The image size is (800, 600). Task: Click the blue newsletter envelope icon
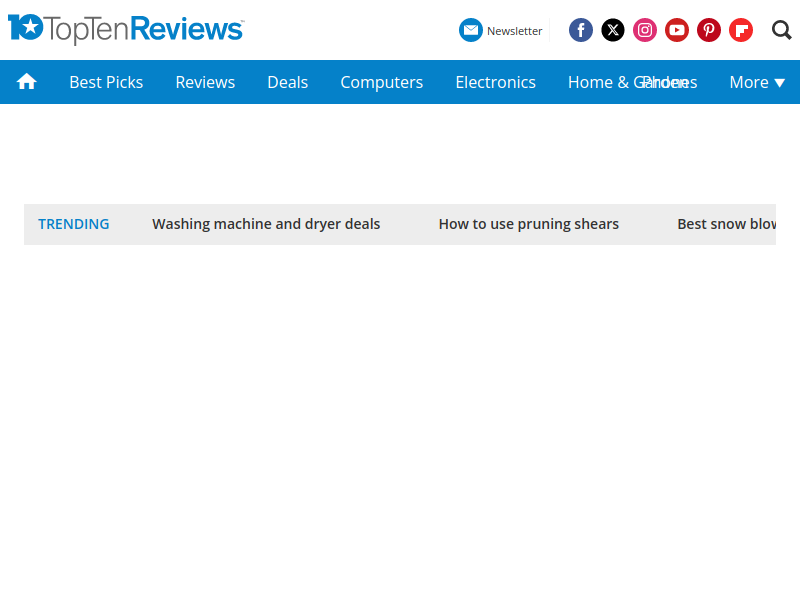pos(470,30)
